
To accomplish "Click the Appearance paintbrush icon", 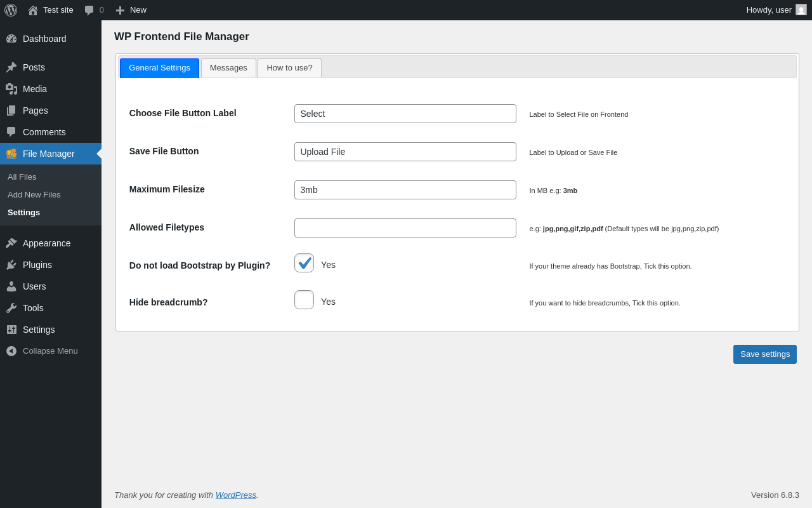I will (x=11, y=243).
